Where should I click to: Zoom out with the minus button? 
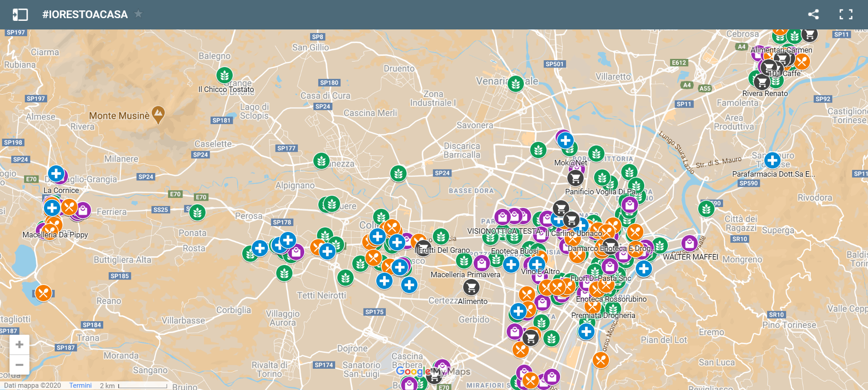click(x=19, y=365)
